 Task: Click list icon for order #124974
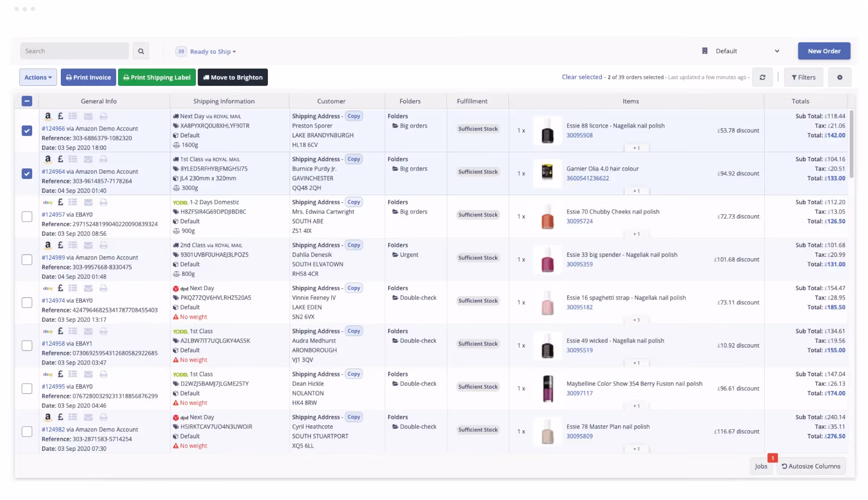pyautogui.click(x=73, y=288)
